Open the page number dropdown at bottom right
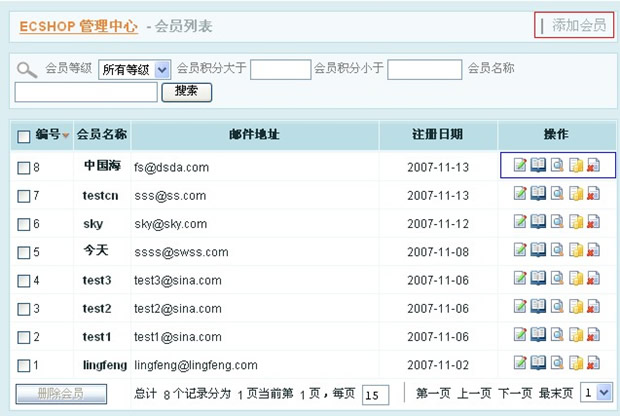620x416 pixels. [597, 393]
